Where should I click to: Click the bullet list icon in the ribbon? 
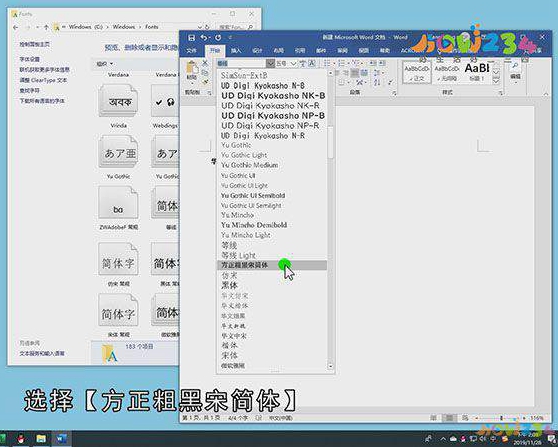coord(327,63)
